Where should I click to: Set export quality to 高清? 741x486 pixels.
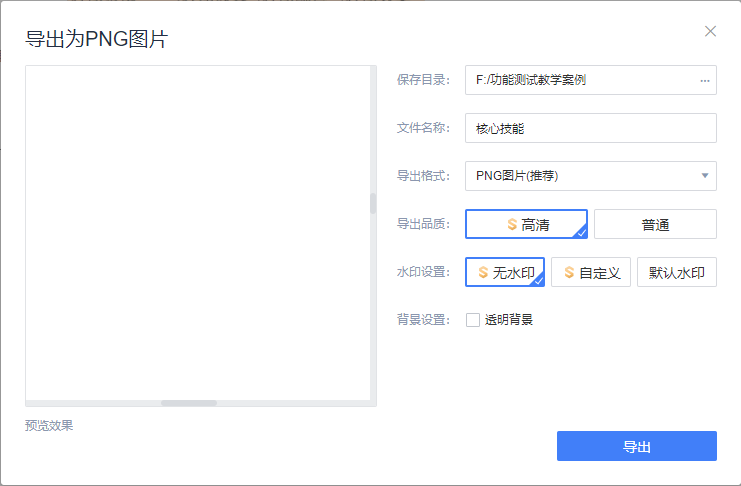click(x=526, y=225)
